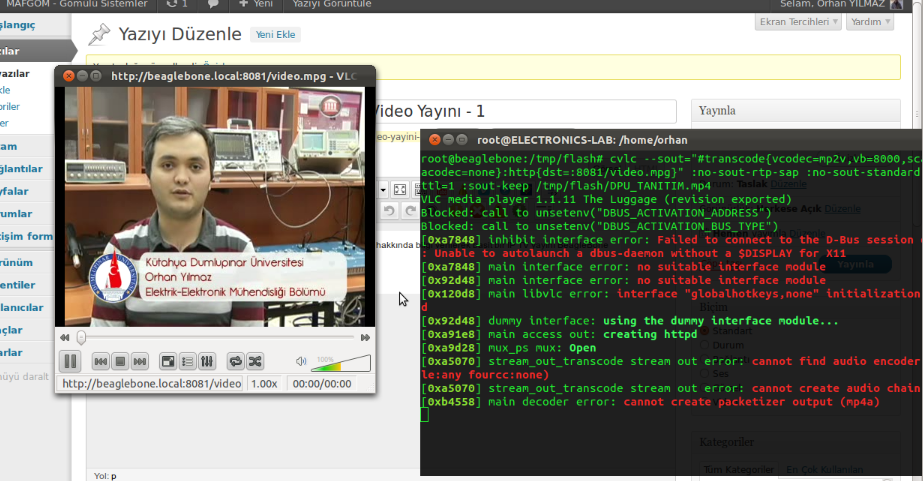
Task: Close the VLC player window
Action: point(68,76)
